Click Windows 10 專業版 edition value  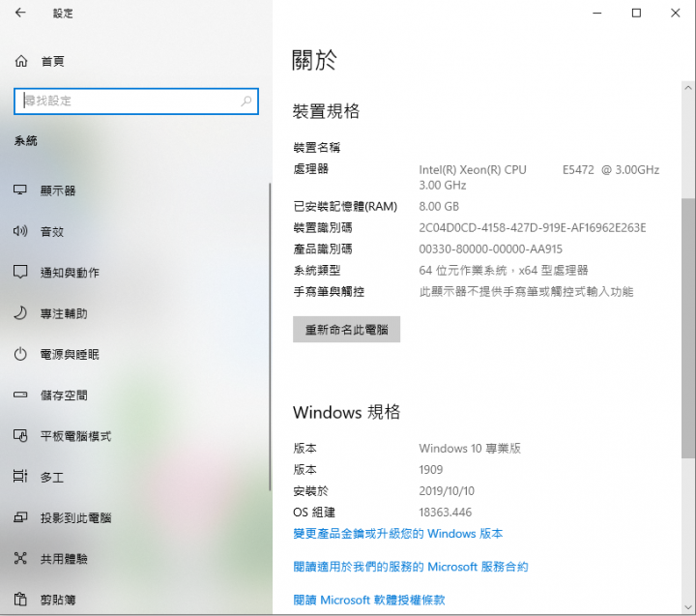click(470, 448)
